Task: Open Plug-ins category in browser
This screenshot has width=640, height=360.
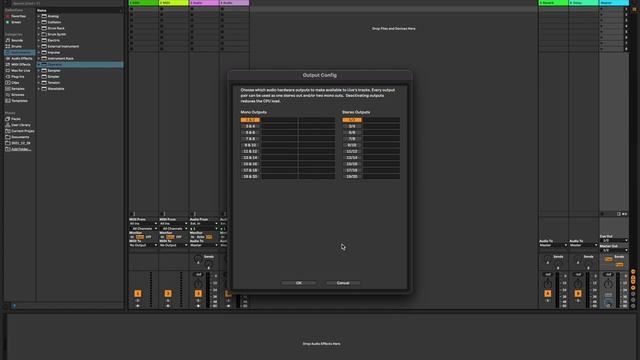Action: [x=15, y=76]
